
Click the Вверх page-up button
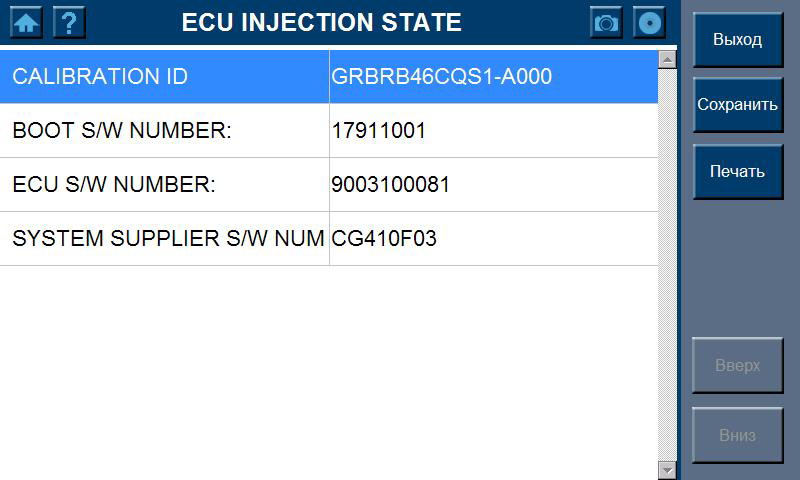click(x=738, y=365)
